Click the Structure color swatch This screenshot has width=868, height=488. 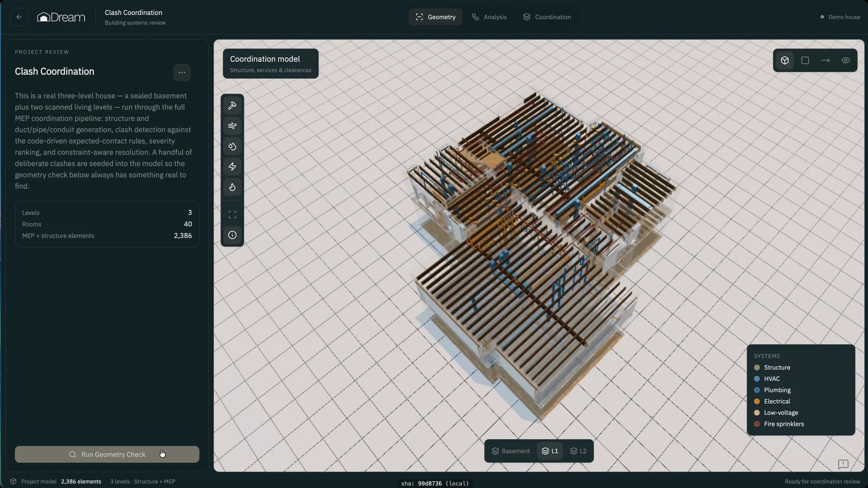(757, 368)
